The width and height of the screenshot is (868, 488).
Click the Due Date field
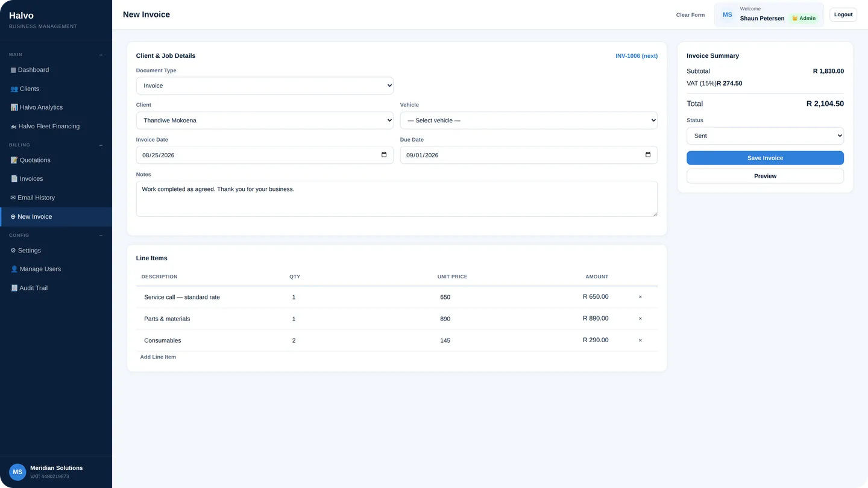point(529,155)
